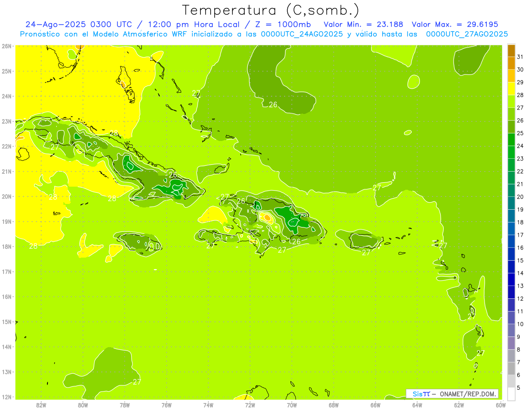Click the initialization time 0000UTC_24AGO2025
The width and height of the screenshot is (532, 411).
pyautogui.click(x=301, y=34)
